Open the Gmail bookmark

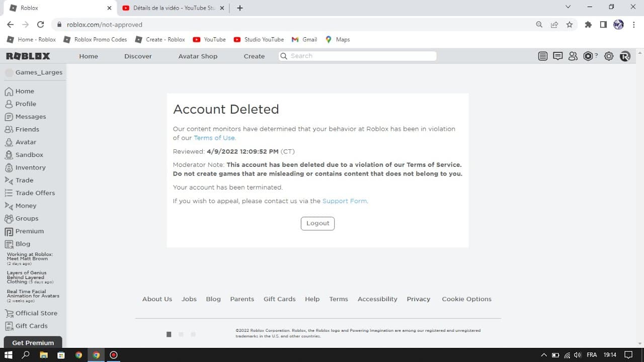click(x=304, y=39)
